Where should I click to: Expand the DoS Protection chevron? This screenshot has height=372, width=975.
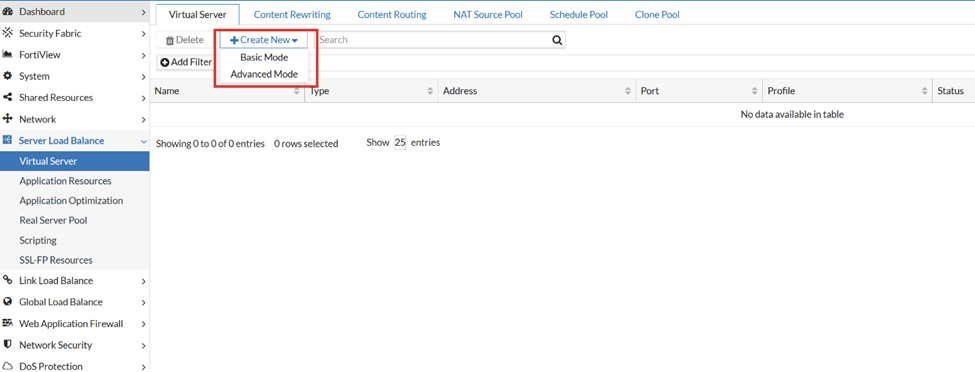point(143,366)
